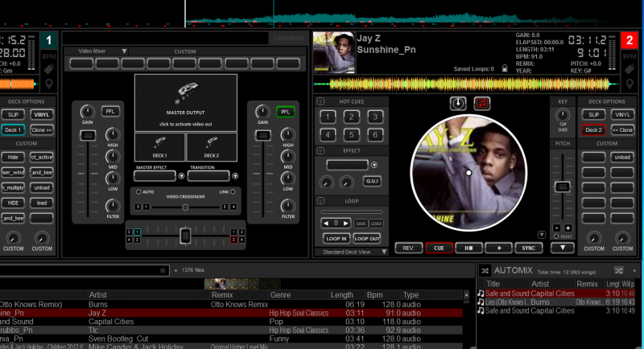Click the automix shuffle icon beside AUTOMIX title
Screen dimensions: 644x349
485,271
